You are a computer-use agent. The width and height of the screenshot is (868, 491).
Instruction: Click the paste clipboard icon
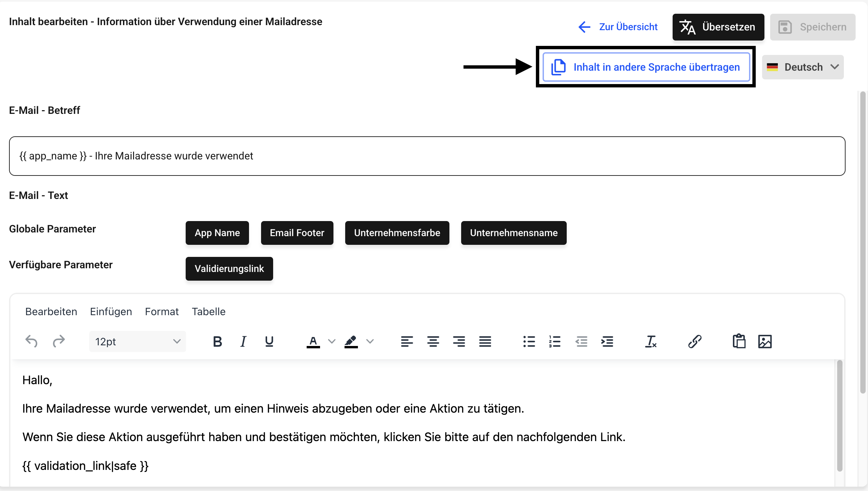click(x=738, y=341)
